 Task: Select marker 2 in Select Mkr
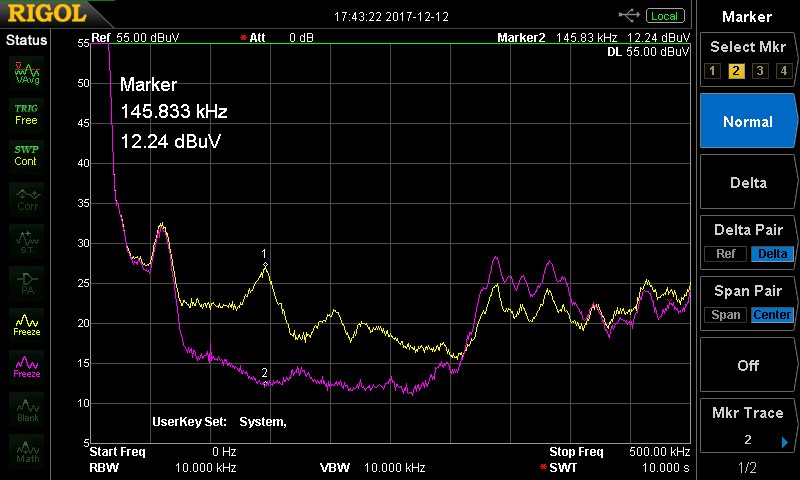click(736, 70)
